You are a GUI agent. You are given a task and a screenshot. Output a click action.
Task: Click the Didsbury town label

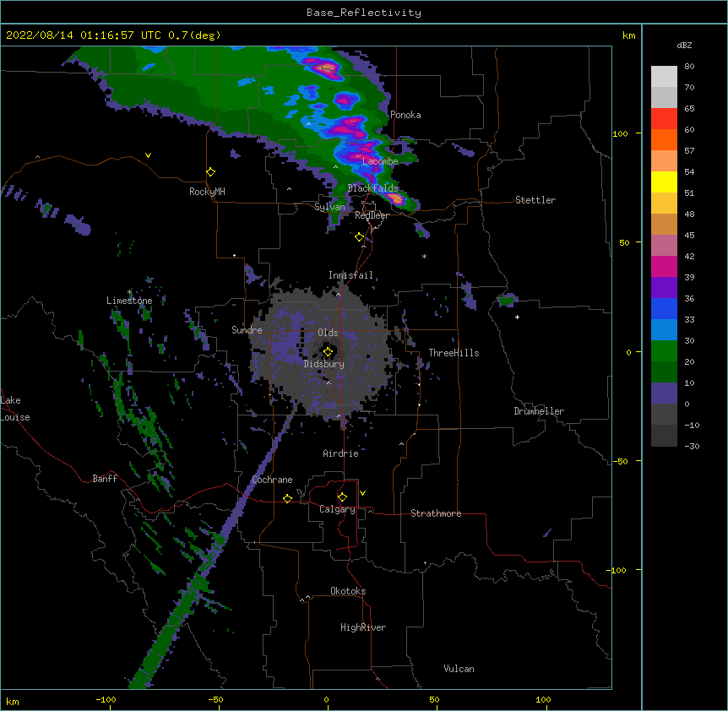tap(324, 364)
